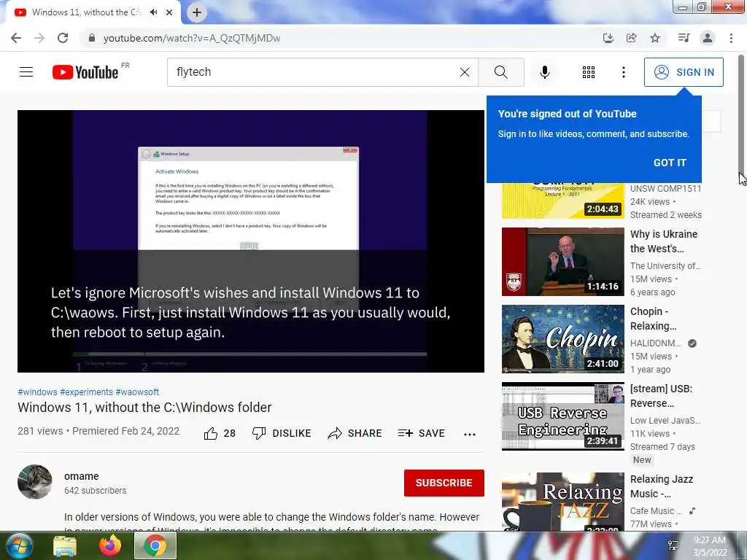
Task: Click the address bar URL
Action: click(x=192, y=38)
